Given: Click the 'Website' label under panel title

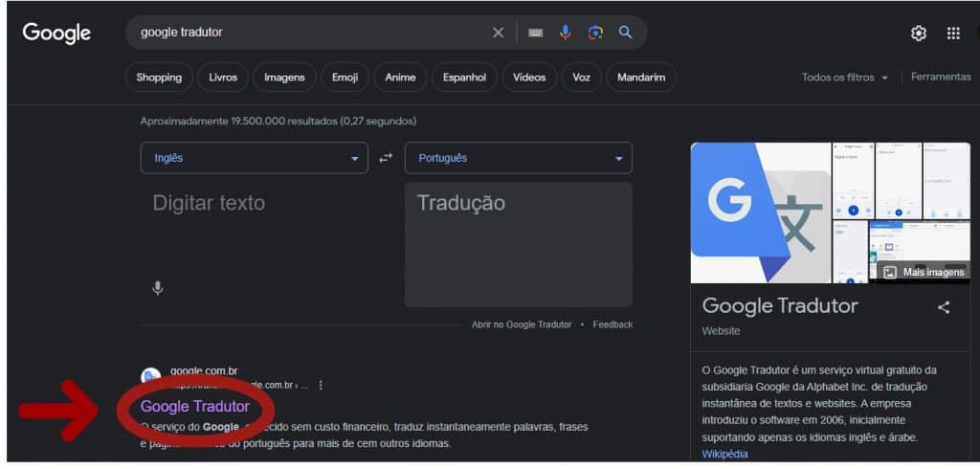Looking at the screenshot, I should pyautogui.click(x=721, y=331).
